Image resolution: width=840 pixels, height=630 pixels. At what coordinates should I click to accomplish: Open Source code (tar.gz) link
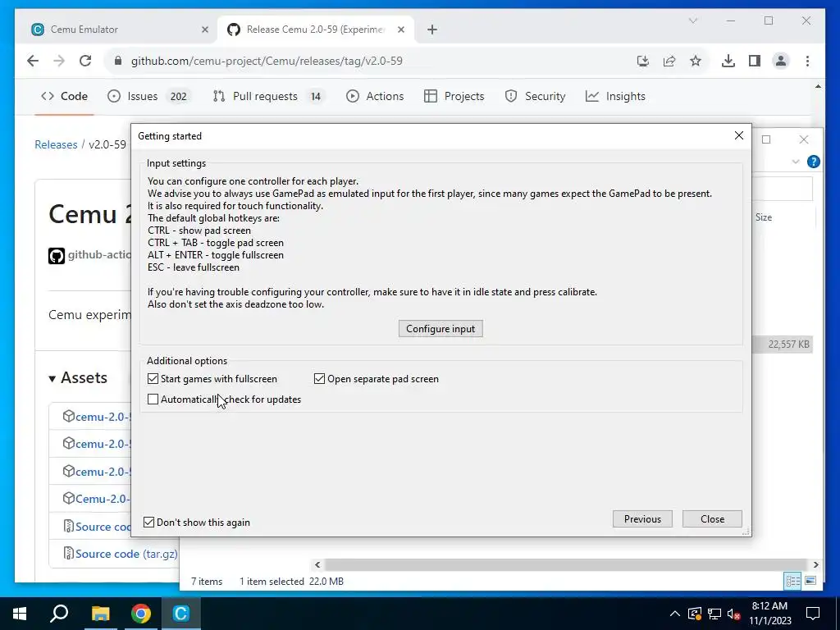(x=126, y=554)
